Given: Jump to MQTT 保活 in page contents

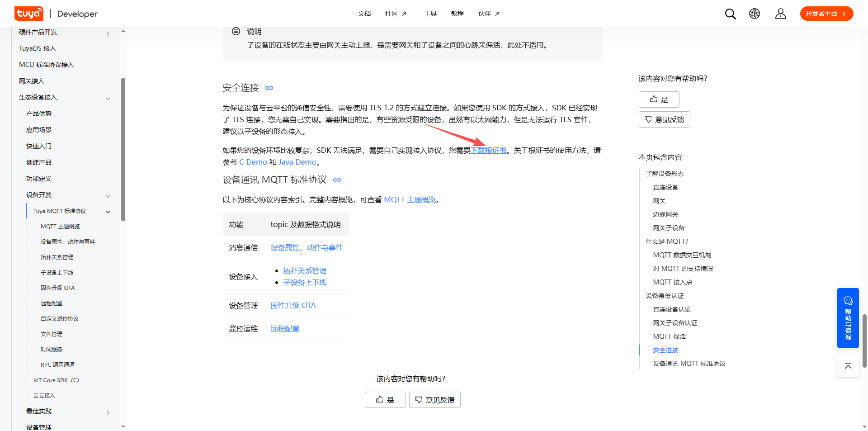Looking at the screenshot, I should (670, 336).
